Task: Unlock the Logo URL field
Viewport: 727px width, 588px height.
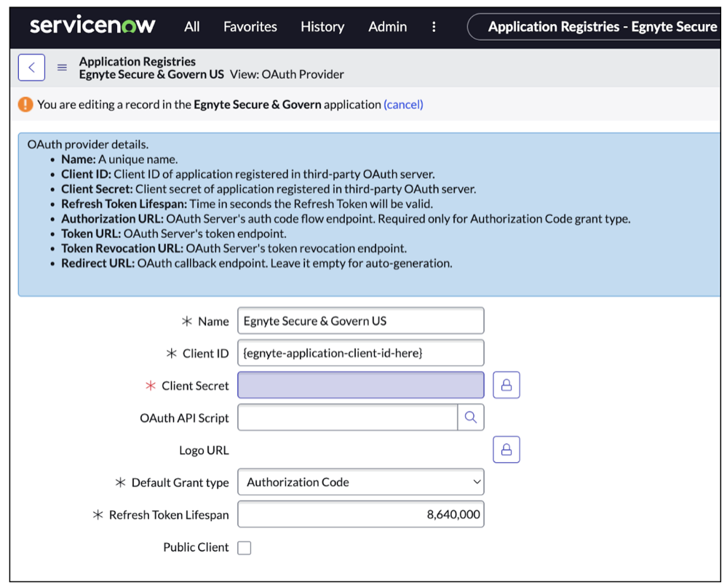Action: pos(506,449)
